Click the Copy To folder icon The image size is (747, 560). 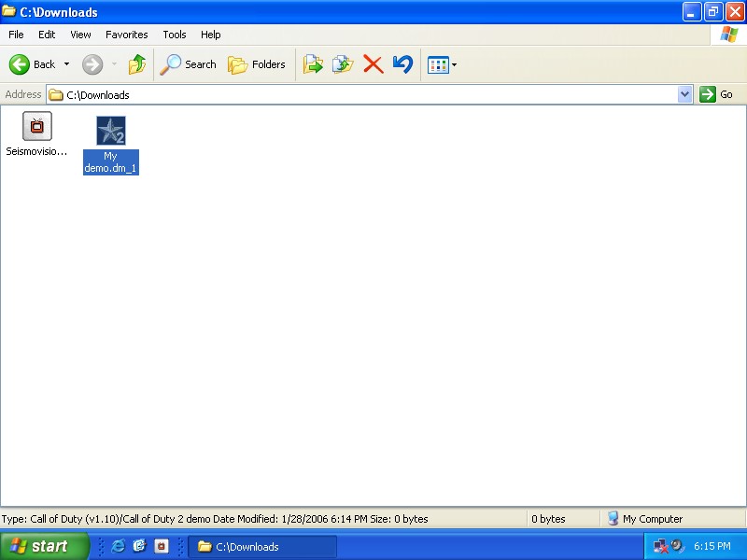coord(343,64)
